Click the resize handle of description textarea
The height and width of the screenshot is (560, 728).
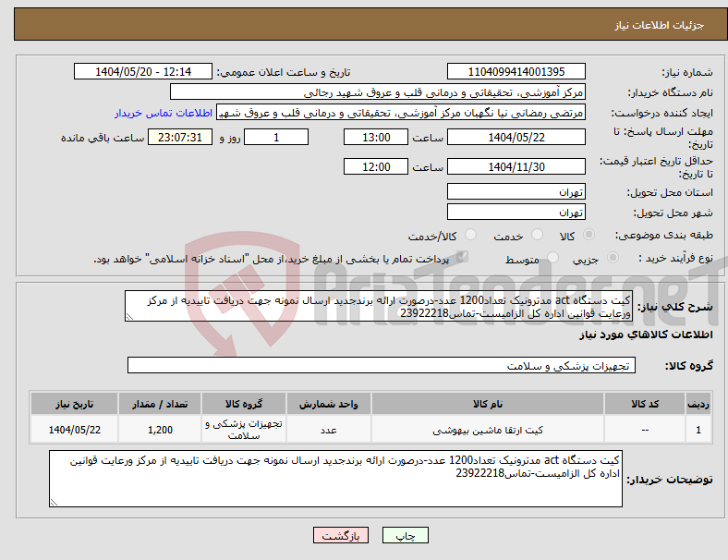[x=129, y=317]
